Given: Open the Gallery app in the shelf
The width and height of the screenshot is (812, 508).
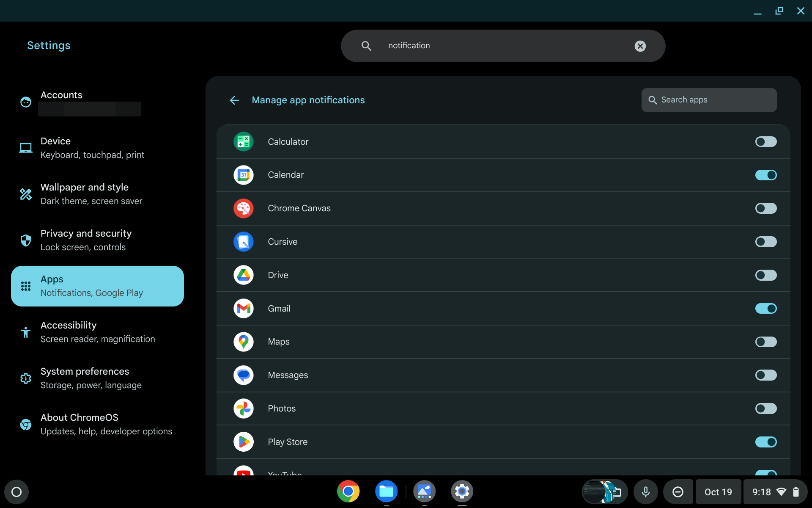Looking at the screenshot, I should tap(424, 491).
